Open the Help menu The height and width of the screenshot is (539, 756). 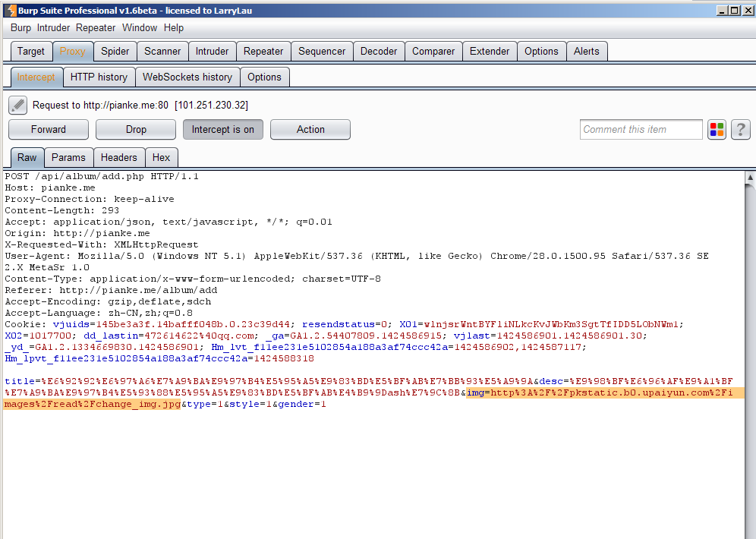pos(174,28)
